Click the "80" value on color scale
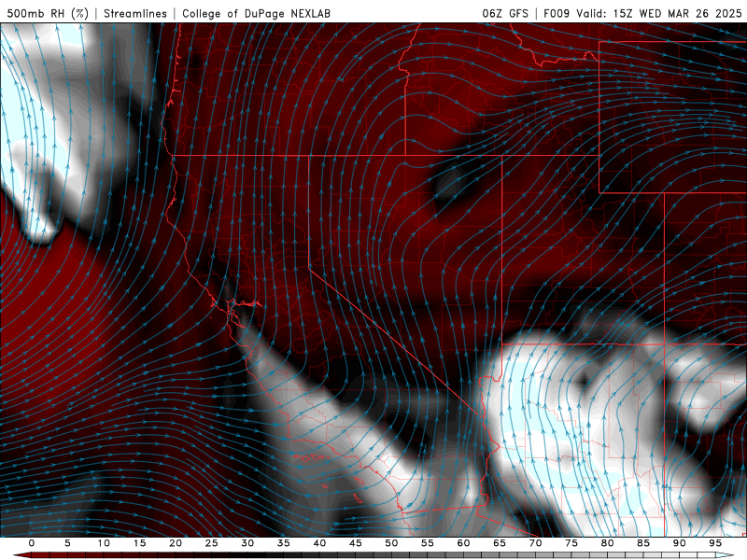The width and height of the screenshot is (747, 560). click(x=607, y=543)
